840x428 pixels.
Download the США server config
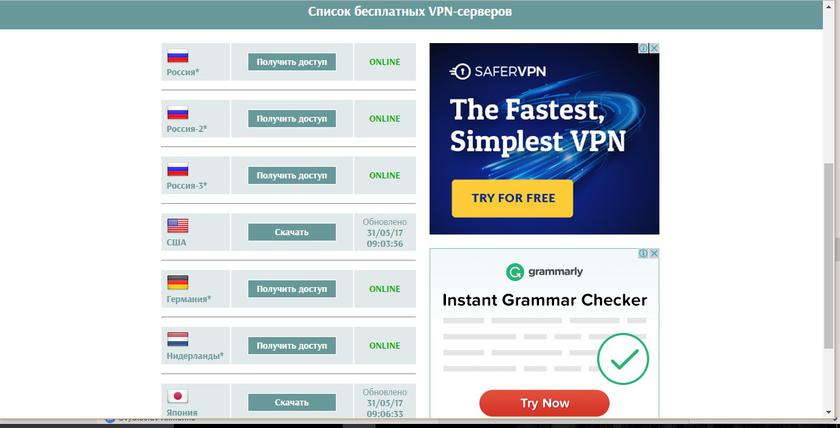[292, 232]
